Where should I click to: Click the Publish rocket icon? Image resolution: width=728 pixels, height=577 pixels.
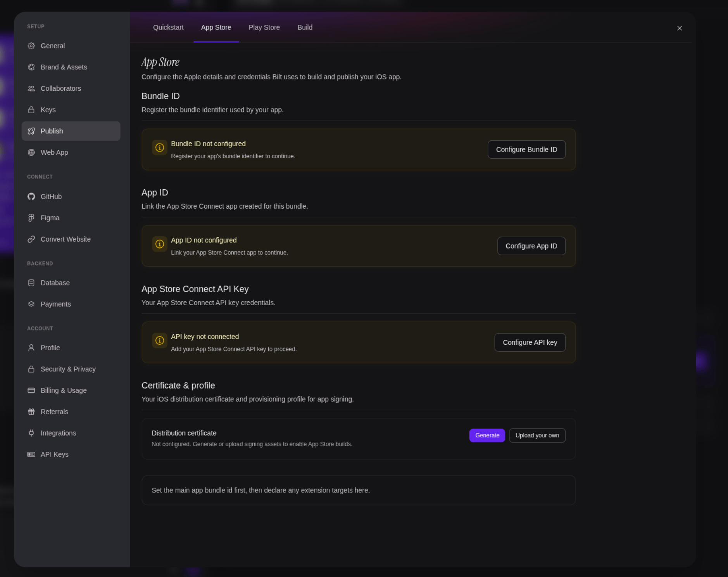pyautogui.click(x=31, y=131)
